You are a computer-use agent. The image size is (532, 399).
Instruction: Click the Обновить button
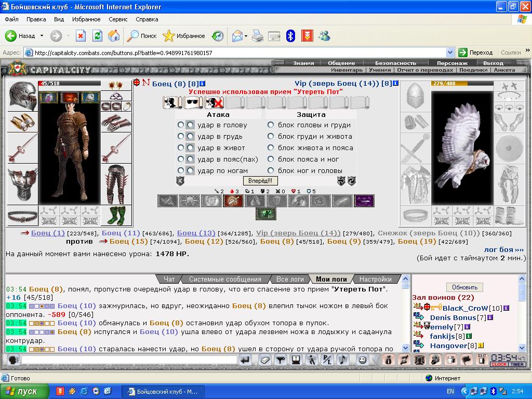pyautogui.click(x=464, y=287)
